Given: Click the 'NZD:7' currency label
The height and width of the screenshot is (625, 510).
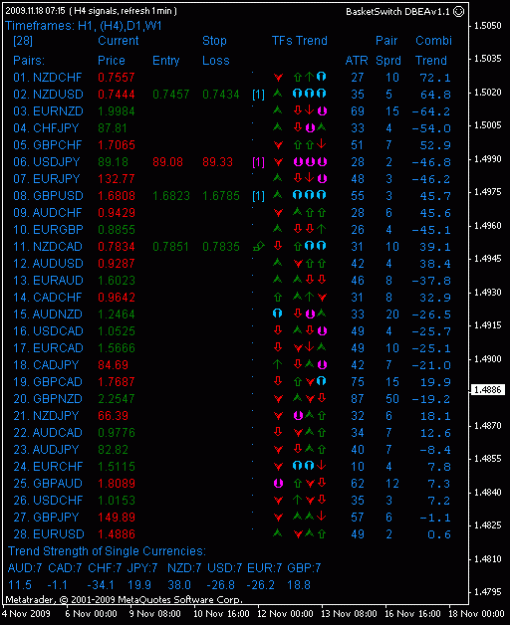Looking at the screenshot, I should click(x=184, y=568).
